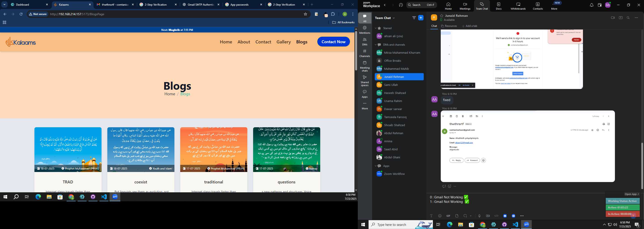Viewport: 644px width, 229px height.
Task: Click the About navigation link
Action: pyautogui.click(x=244, y=42)
